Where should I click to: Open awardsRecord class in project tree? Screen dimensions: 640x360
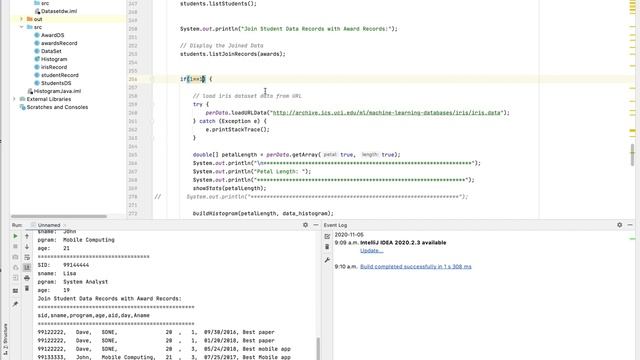pyautogui.click(x=59, y=43)
